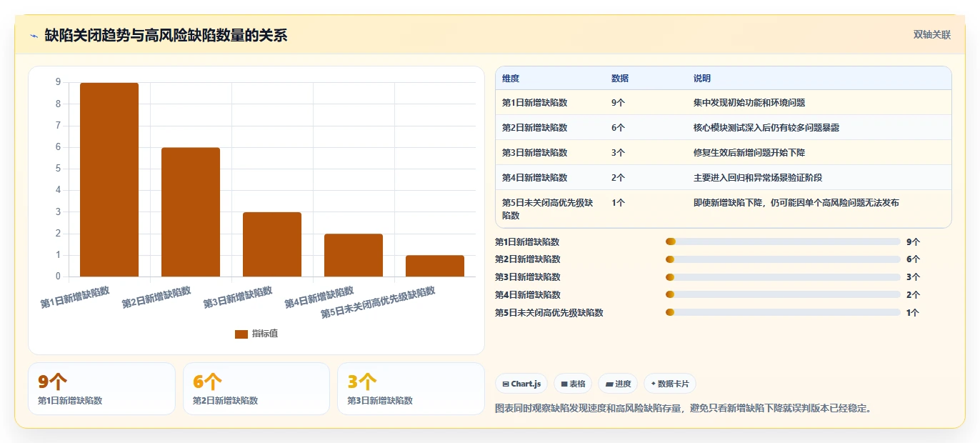
Task: Click the 第4日新增缺陷数 progress bar
Action: (783, 294)
